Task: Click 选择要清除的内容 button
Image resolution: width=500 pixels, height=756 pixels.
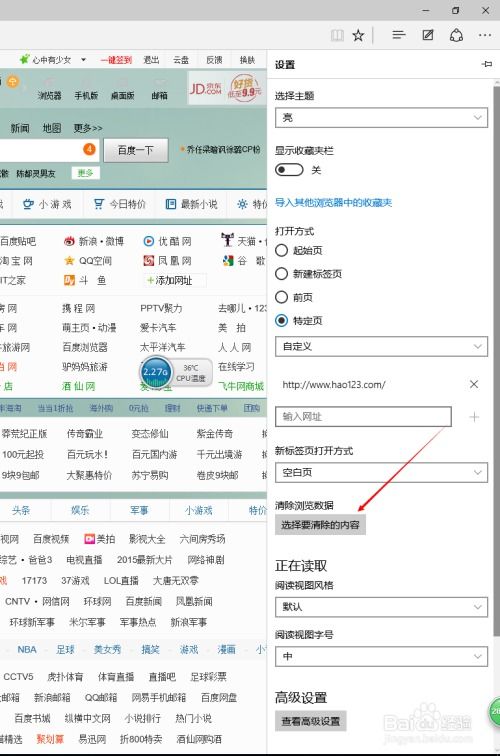Action: 320,525
